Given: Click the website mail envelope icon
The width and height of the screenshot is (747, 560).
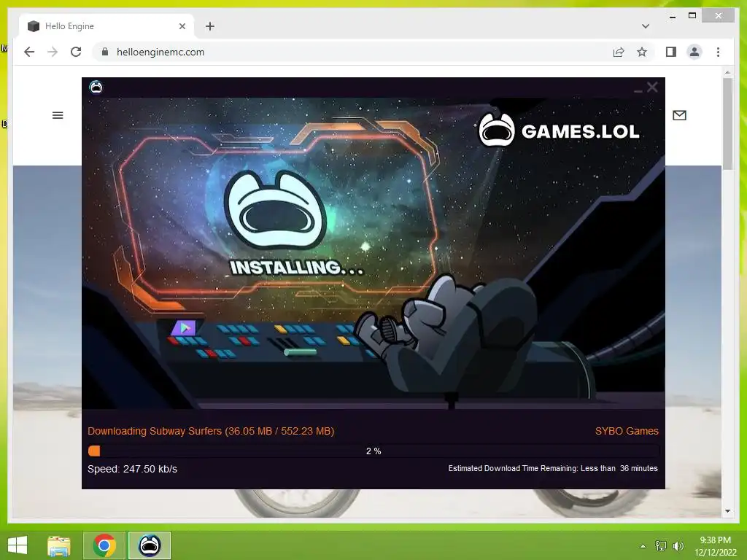Looking at the screenshot, I should coord(679,115).
